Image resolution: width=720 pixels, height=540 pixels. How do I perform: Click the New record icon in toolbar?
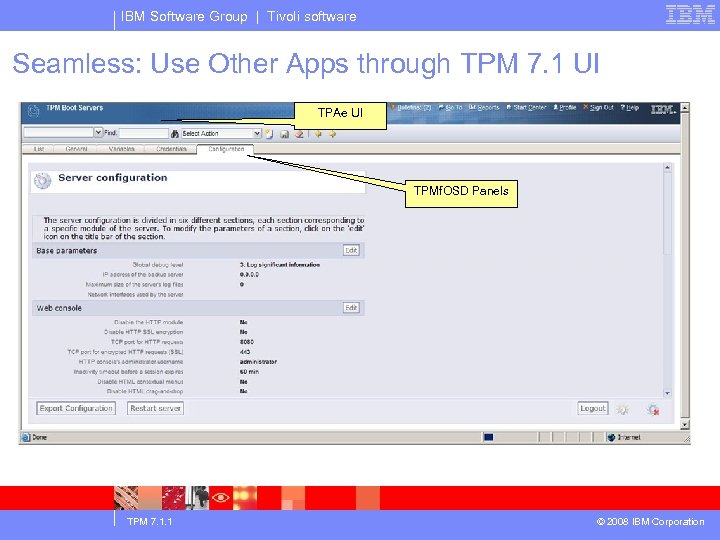point(269,134)
